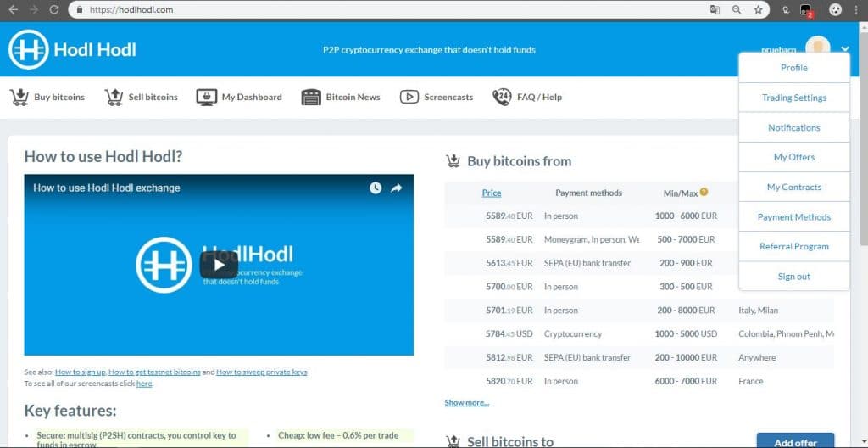Click the Bitcoin News icon

tap(310, 97)
